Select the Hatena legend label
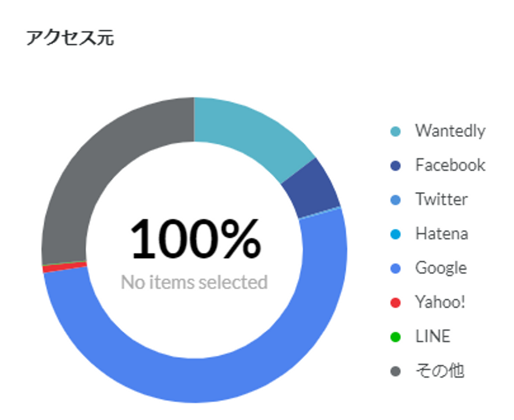The width and height of the screenshot is (514, 420). point(442,234)
